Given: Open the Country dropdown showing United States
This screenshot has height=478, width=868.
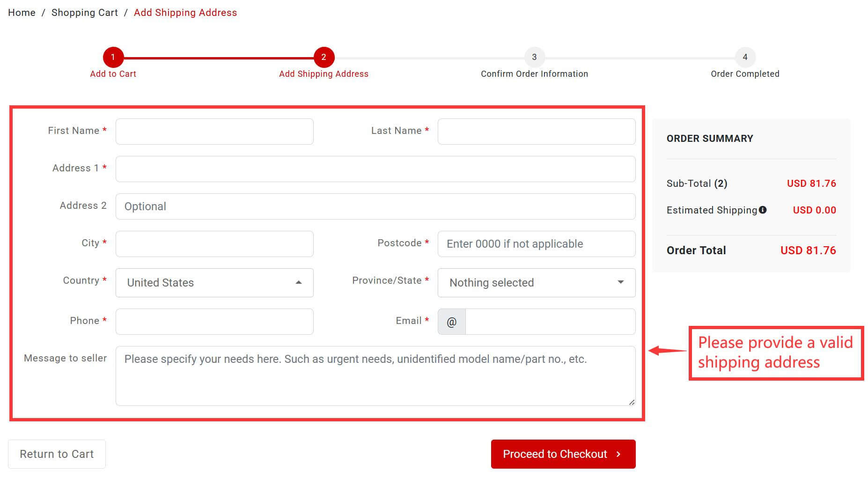Looking at the screenshot, I should tap(214, 283).
